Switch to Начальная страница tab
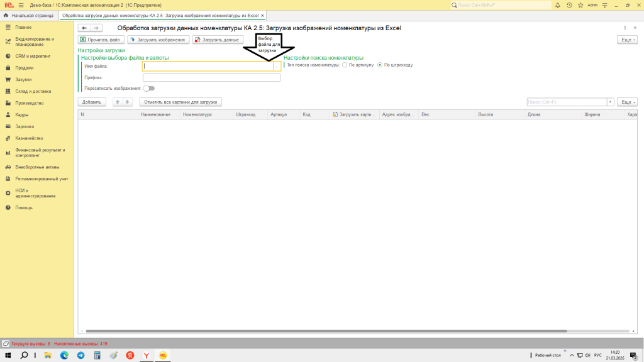This screenshot has width=644, height=362. click(x=29, y=16)
